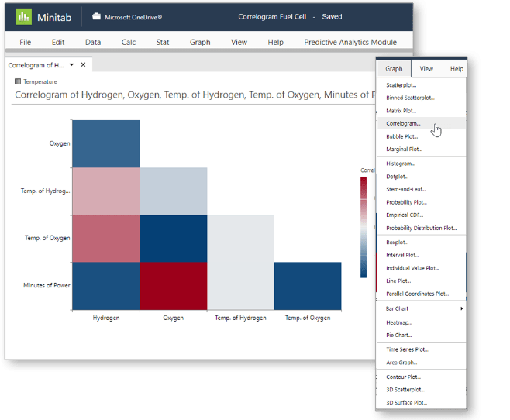Choose Individual Value Plot... entry
The width and height of the screenshot is (510, 420).
click(x=421, y=268)
